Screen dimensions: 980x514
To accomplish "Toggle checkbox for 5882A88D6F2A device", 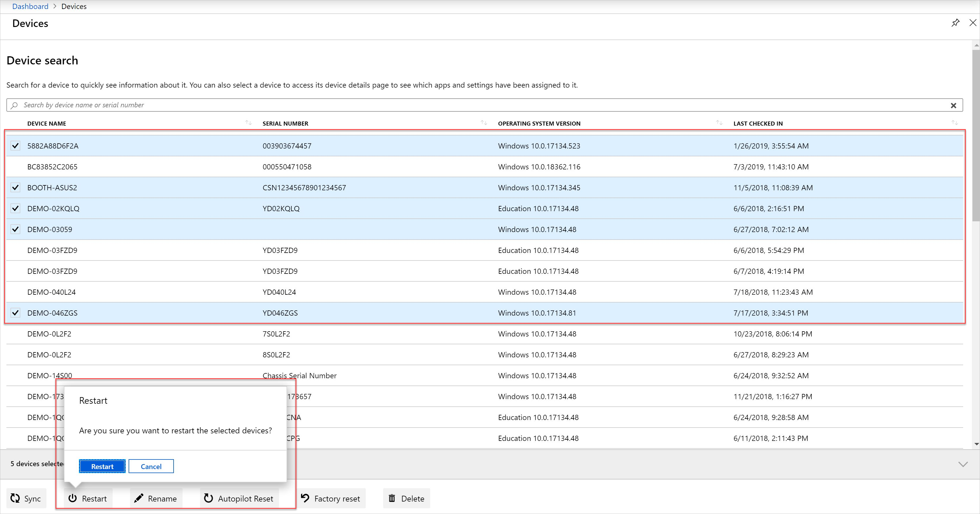I will (16, 145).
